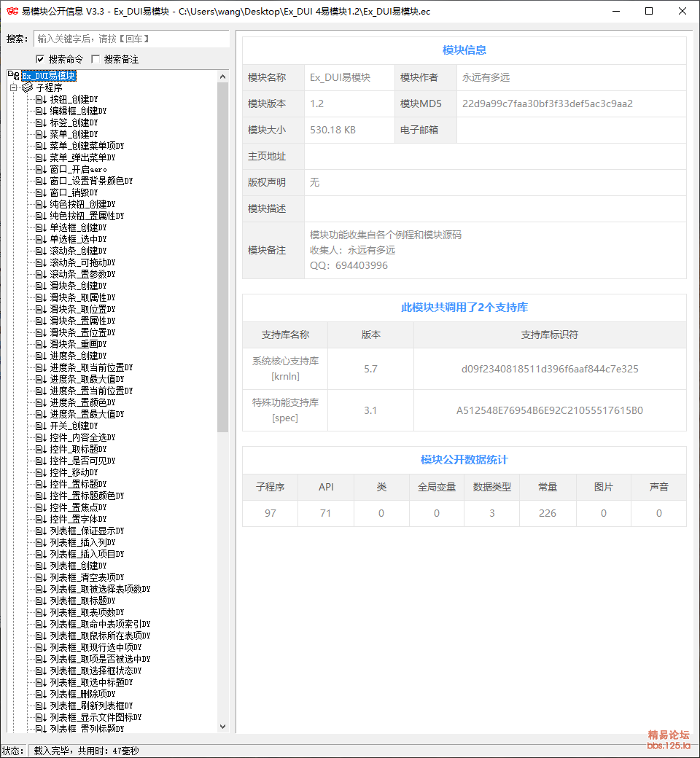700x758 pixels.
Task: Click the 子程序 folder icon
Action: [28, 87]
